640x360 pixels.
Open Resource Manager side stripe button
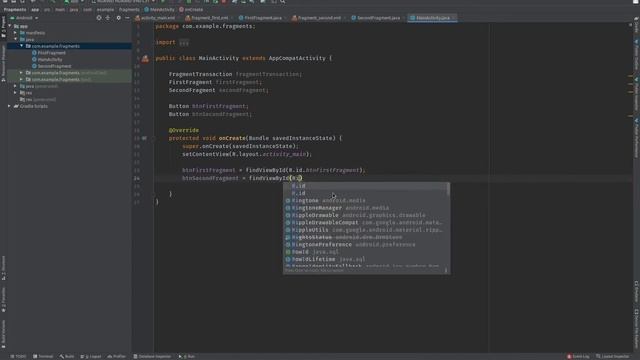4,63
